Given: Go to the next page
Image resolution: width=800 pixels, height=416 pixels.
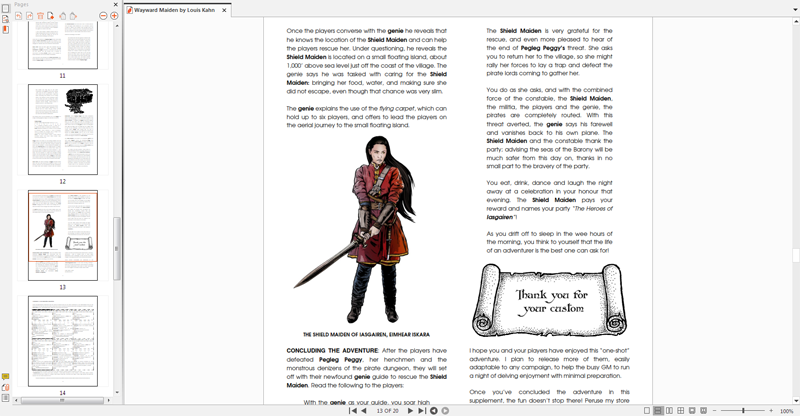Looking at the screenshot, I should pyautogui.click(x=410, y=411).
